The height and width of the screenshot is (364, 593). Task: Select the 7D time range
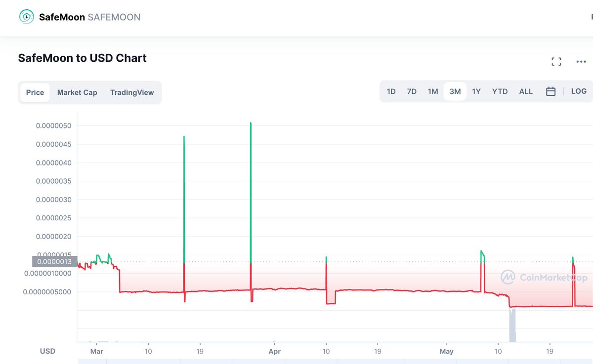(412, 91)
